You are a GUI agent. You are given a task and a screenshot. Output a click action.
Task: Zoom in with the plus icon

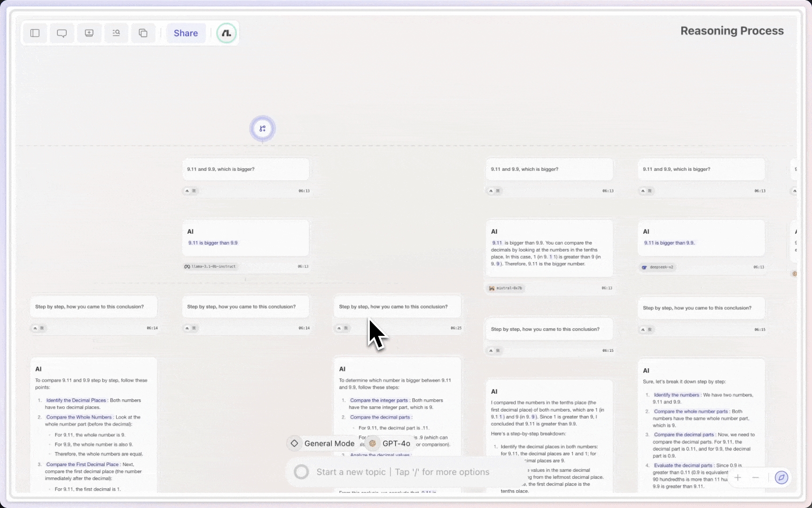738,477
